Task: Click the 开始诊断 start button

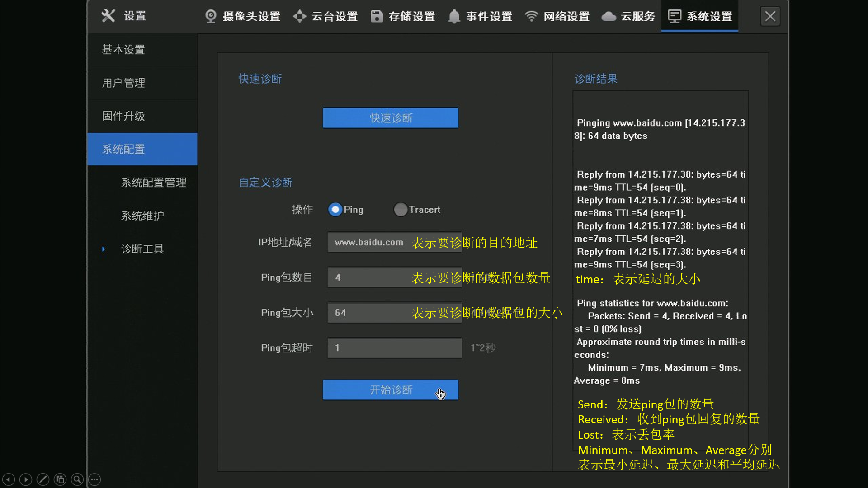Action: point(390,389)
